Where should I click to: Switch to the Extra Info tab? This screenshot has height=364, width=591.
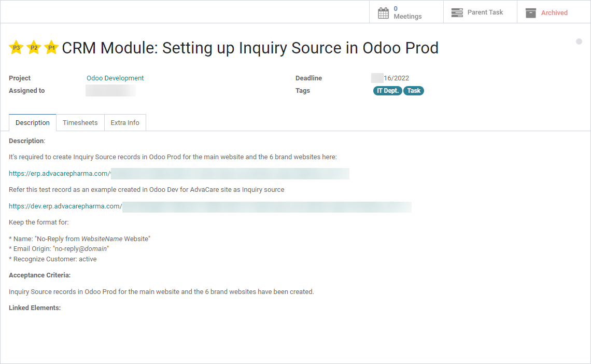[125, 122]
